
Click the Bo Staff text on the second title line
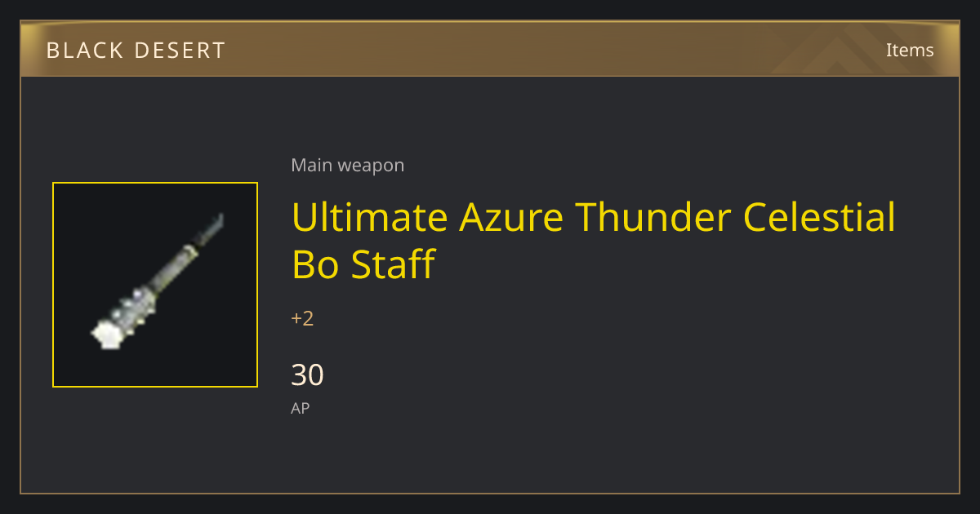click(x=363, y=264)
